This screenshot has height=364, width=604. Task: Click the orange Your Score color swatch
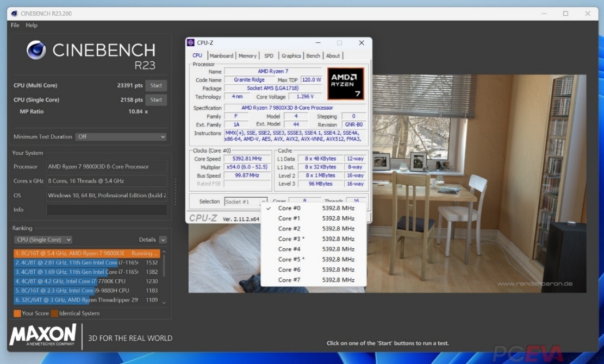(x=17, y=313)
